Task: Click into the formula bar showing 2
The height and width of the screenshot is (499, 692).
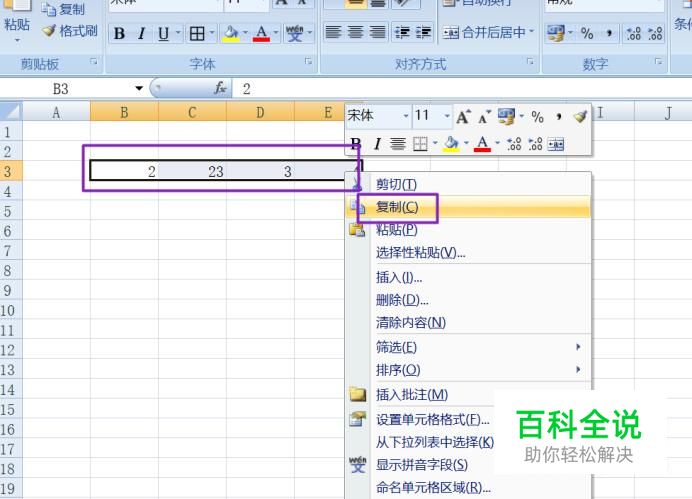Action: (461, 89)
